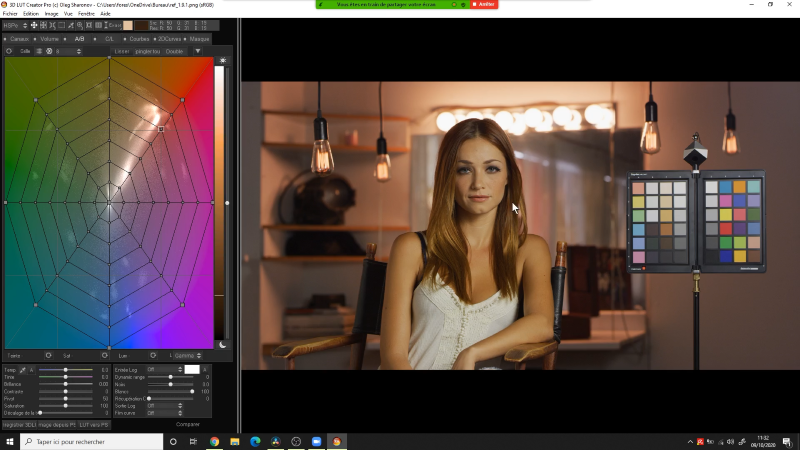This screenshot has width=800, height=450.
Task: Open the Image menu
Action: 51,13
